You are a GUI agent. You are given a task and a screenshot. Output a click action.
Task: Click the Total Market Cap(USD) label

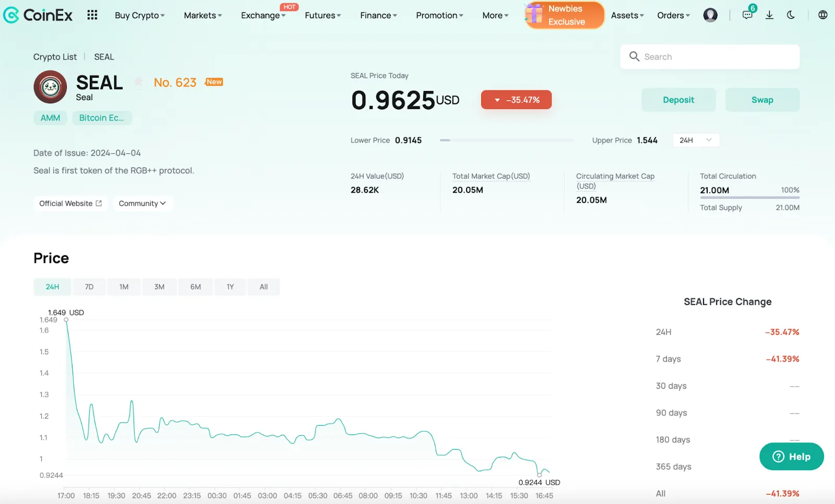(x=491, y=176)
